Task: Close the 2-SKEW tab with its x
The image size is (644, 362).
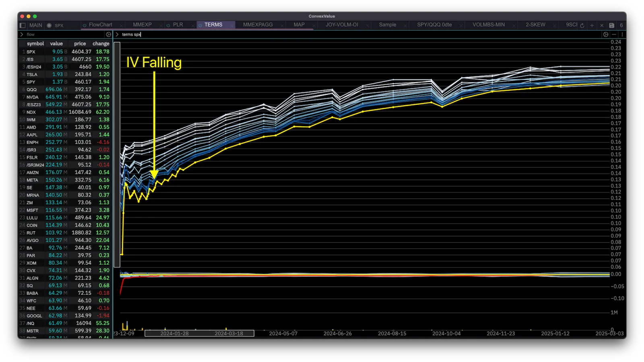Action: click(555, 25)
